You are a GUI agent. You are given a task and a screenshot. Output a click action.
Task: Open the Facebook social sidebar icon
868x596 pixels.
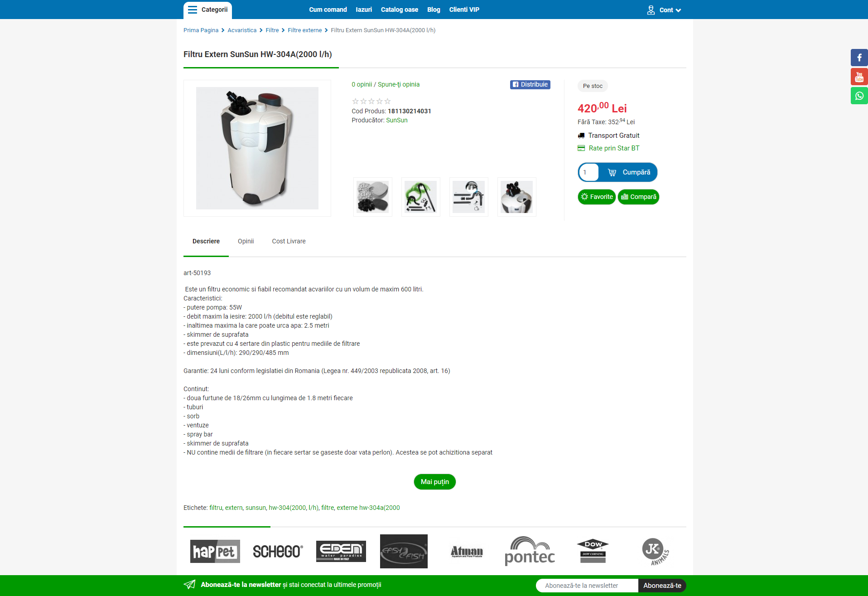pyautogui.click(x=859, y=58)
